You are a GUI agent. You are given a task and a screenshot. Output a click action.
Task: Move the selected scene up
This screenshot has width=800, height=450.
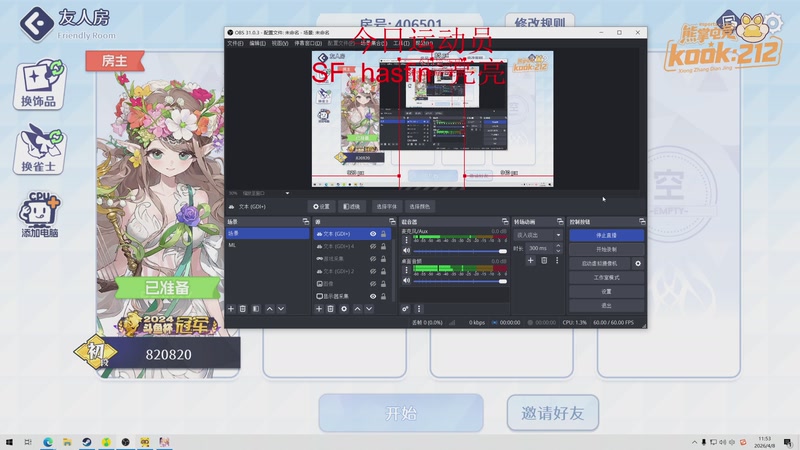tap(269, 309)
